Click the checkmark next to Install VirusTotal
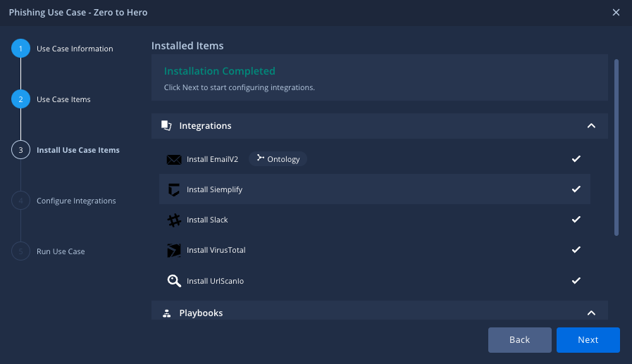 coord(576,250)
